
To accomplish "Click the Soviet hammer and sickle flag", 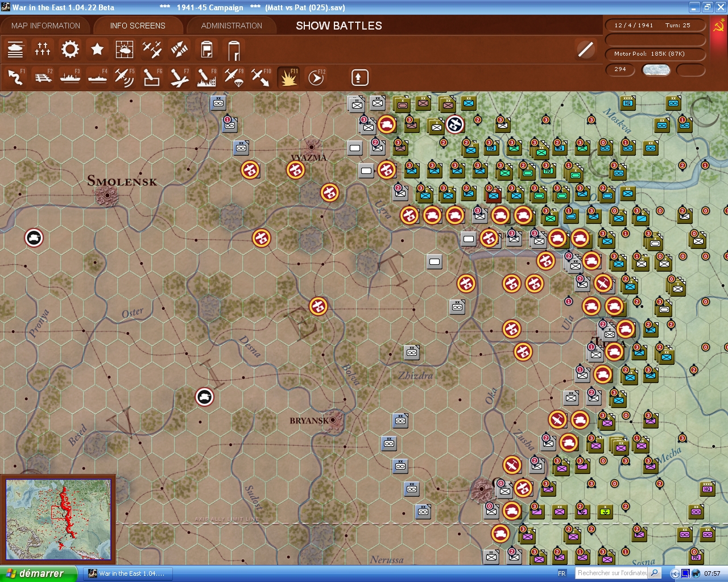I will pos(719,26).
